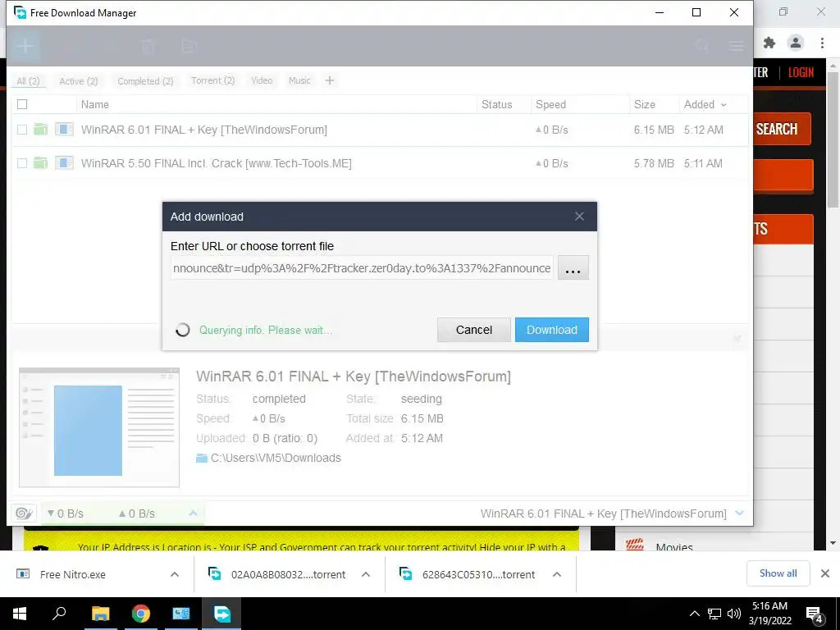Open options for 02A0A8B08032 torrent download
Viewport: 840px width, 630px height.
(366, 574)
